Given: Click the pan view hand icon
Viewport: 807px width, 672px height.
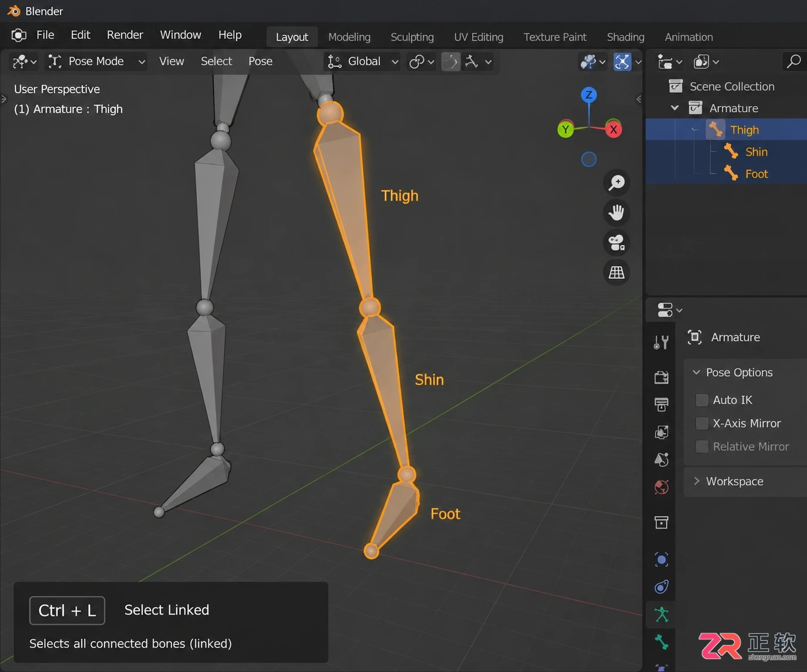Looking at the screenshot, I should pos(617,212).
